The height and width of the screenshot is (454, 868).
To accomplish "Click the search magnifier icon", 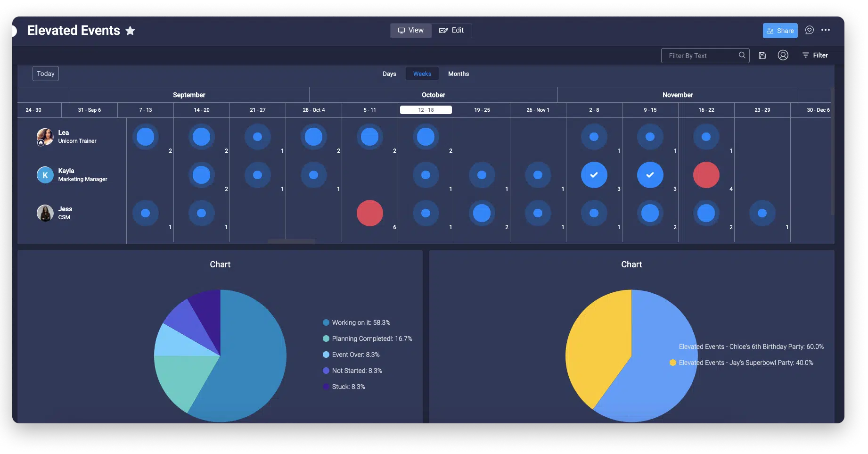I will 742,55.
